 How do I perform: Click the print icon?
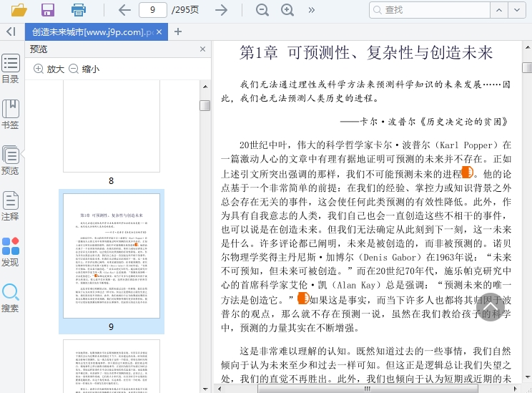click(x=79, y=10)
